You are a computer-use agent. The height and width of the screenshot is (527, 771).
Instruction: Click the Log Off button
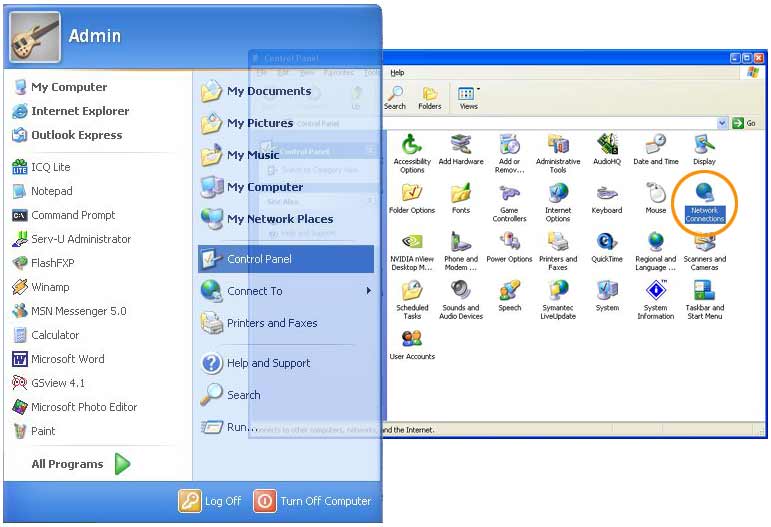210,501
